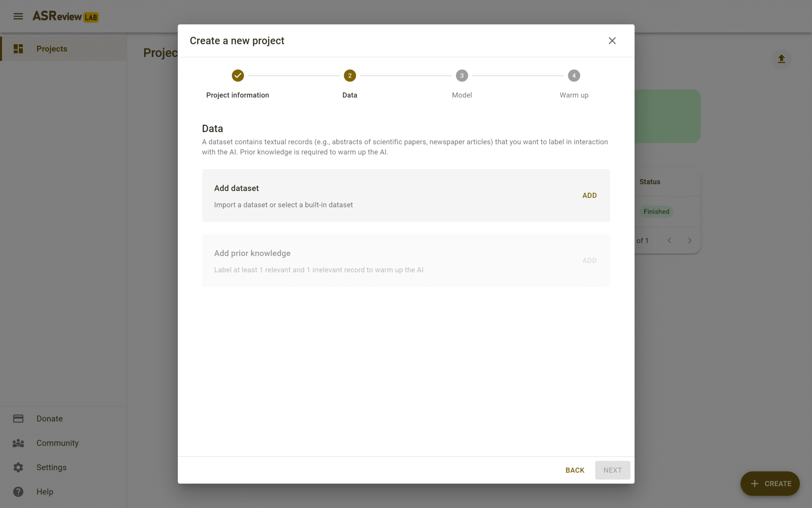The image size is (812, 508).
Task: Click ADD for Add dataset
Action: coord(589,195)
